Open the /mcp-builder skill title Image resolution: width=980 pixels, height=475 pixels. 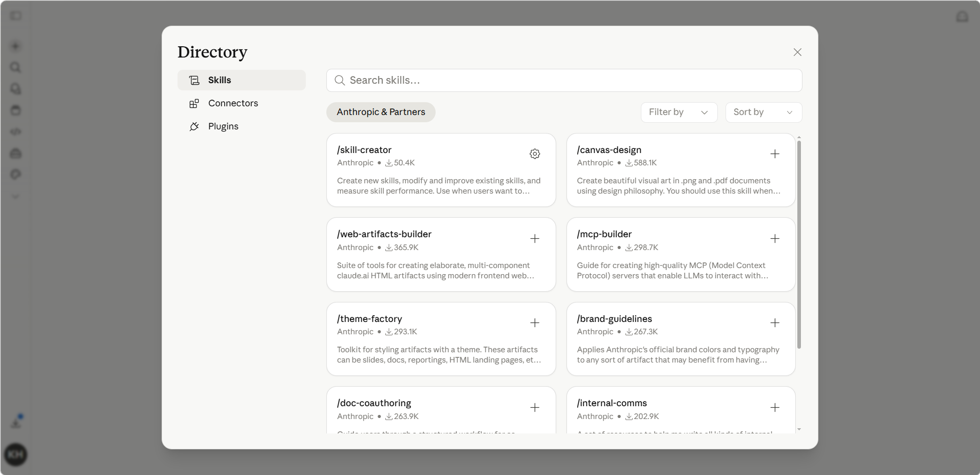(604, 234)
